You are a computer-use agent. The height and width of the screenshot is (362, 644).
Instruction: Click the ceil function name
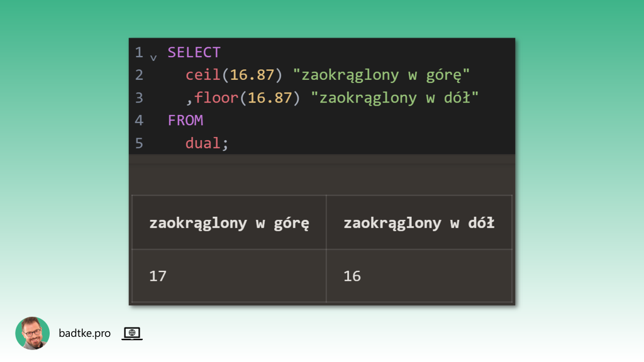203,75
